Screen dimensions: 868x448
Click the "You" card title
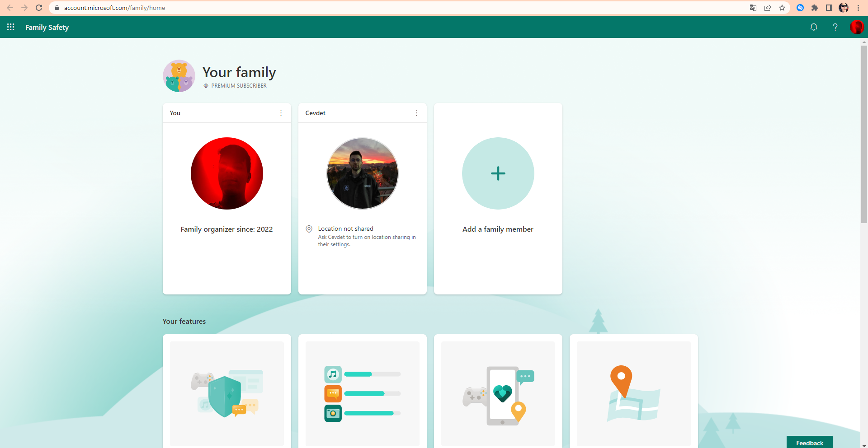click(x=175, y=113)
